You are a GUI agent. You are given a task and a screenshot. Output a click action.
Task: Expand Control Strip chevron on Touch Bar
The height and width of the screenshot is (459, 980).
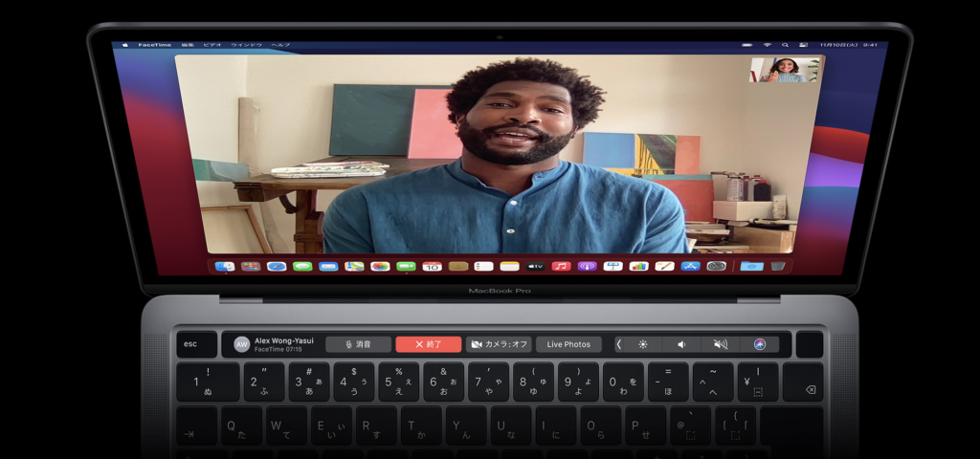point(619,344)
